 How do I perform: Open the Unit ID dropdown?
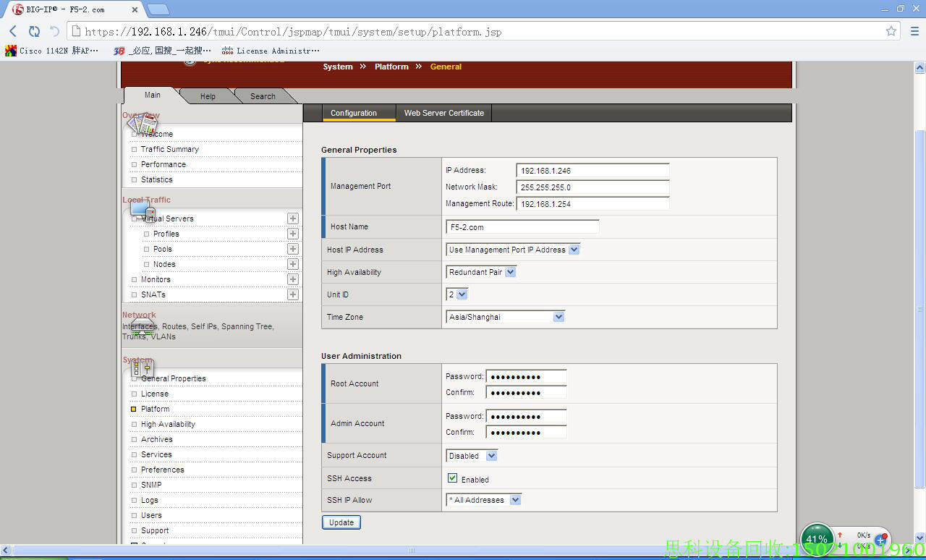[457, 294]
